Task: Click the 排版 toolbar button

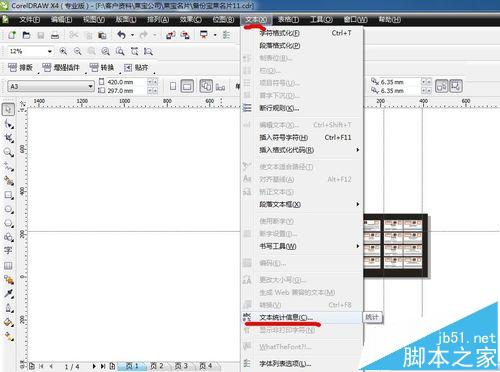Action: pyautogui.click(x=21, y=68)
